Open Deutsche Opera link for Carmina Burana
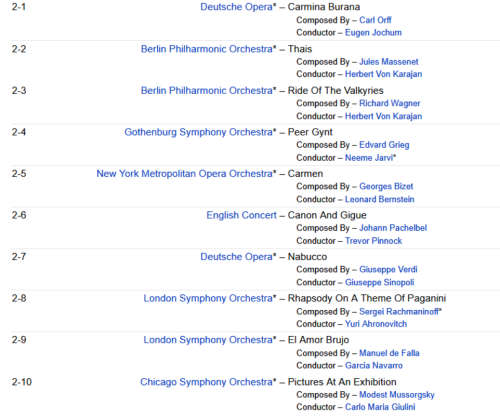 point(236,7)
